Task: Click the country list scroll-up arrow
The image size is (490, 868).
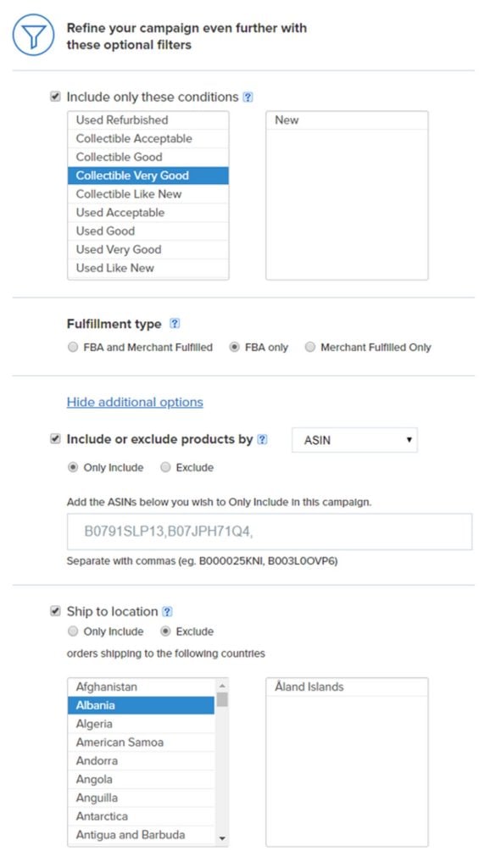Action: pyautogui.click(x=222, y=685)
